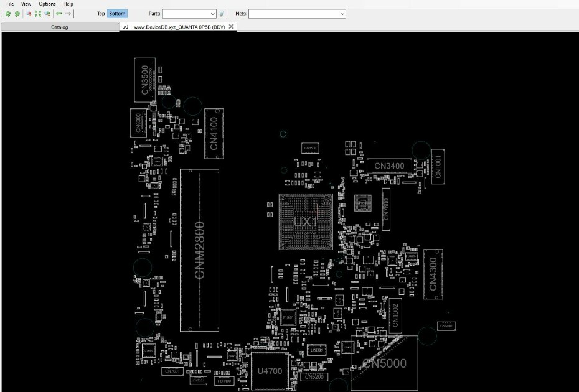This screenshot has height=392, width=579.
Task: Click the zoom out magnifier icon
Action: (x=29, y=14)
